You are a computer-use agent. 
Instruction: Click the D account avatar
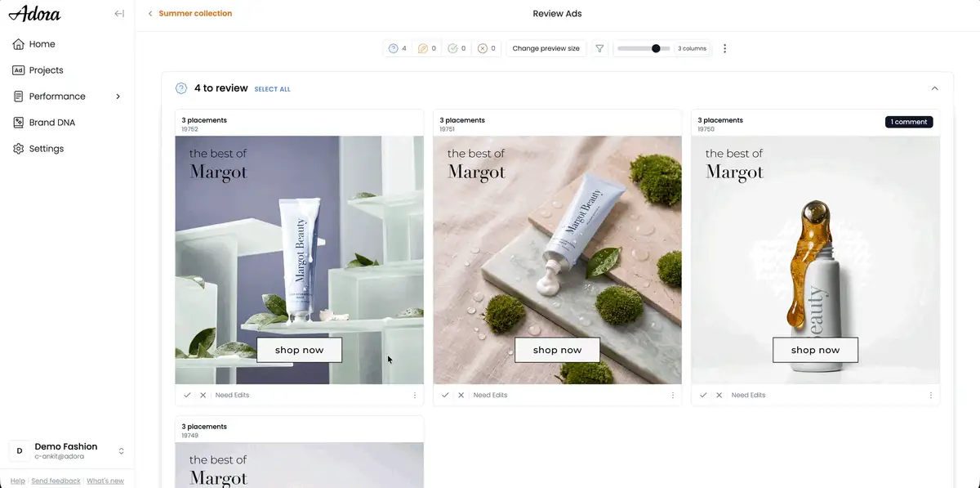[x=20, y=450]
